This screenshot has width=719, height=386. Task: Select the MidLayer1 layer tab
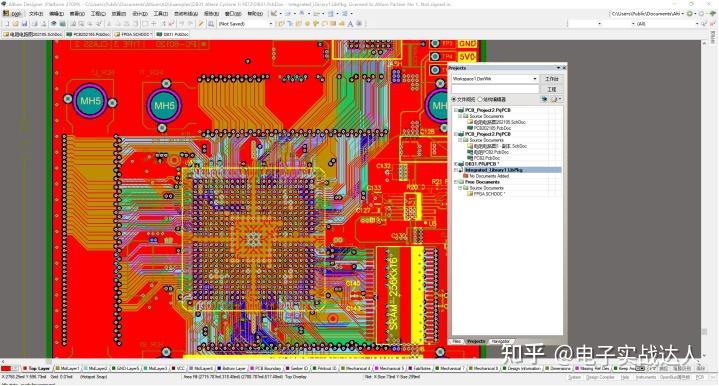(67, 368)
